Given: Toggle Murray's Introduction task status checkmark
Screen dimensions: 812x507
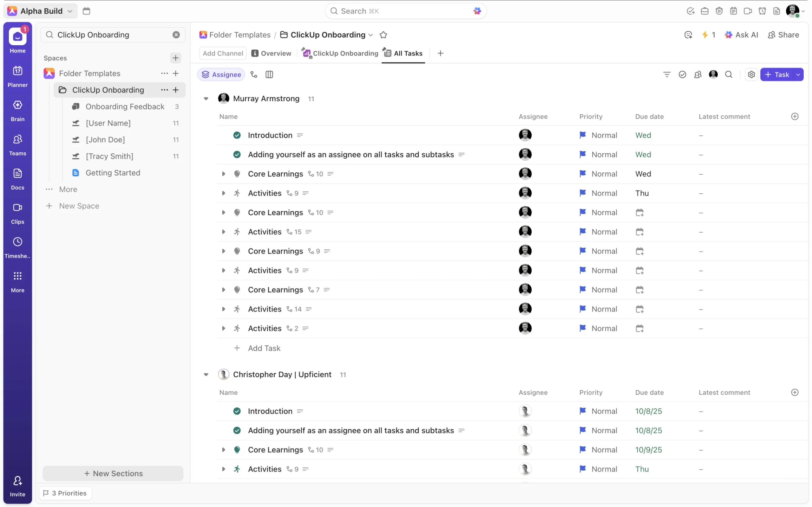Looking at the screenshot, I should pos(237,135).
